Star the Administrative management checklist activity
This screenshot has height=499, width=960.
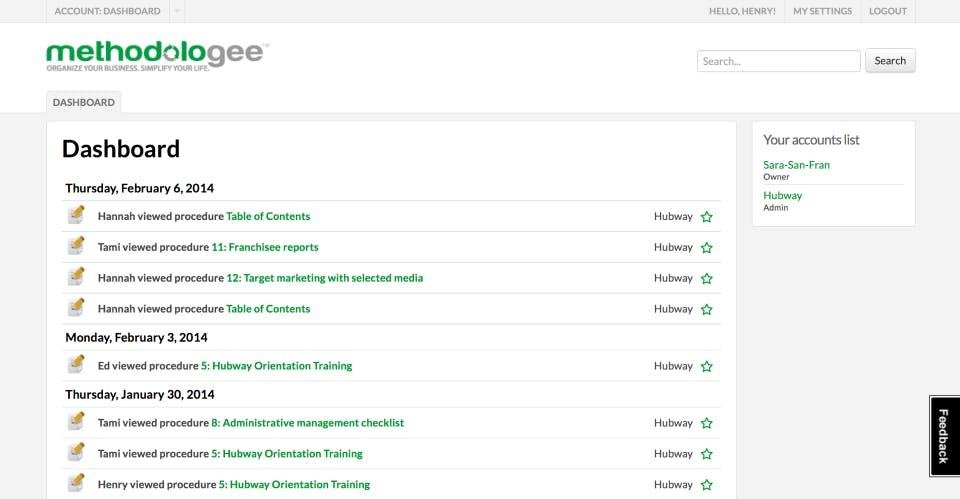tap(707, 423)
